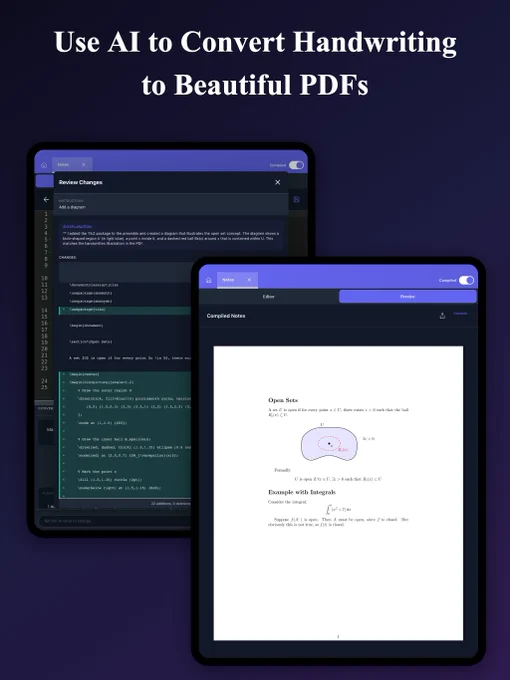The image size is (510, 680).
Task: Click the back arrow in editor
Action: [46, 199]
